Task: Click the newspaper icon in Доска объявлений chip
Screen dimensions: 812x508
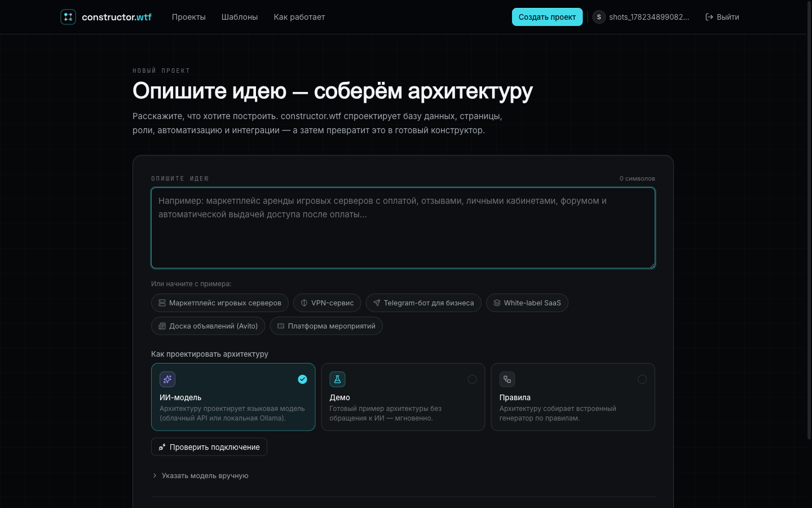Action: (162, 326)
